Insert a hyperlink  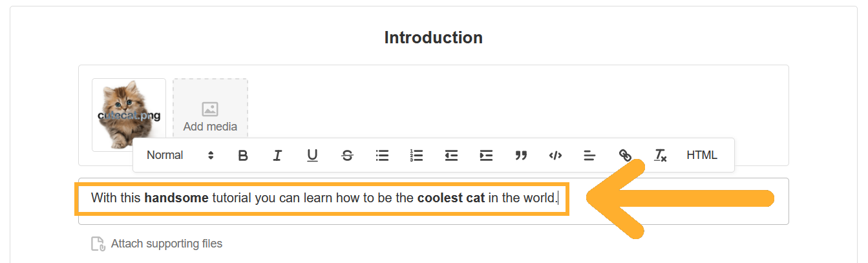tap(625, 156)
